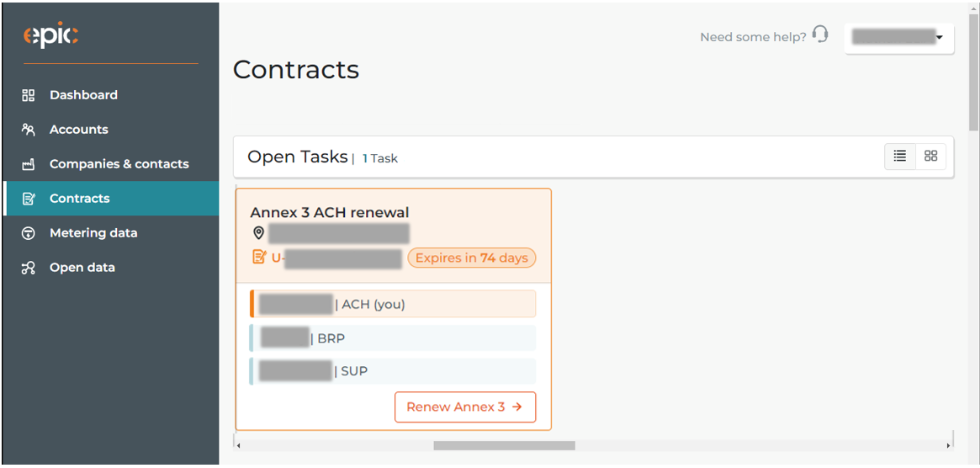Click the Companies & contacts factory icon
Viewport: 980px width, 468px height.
[28, 164]
